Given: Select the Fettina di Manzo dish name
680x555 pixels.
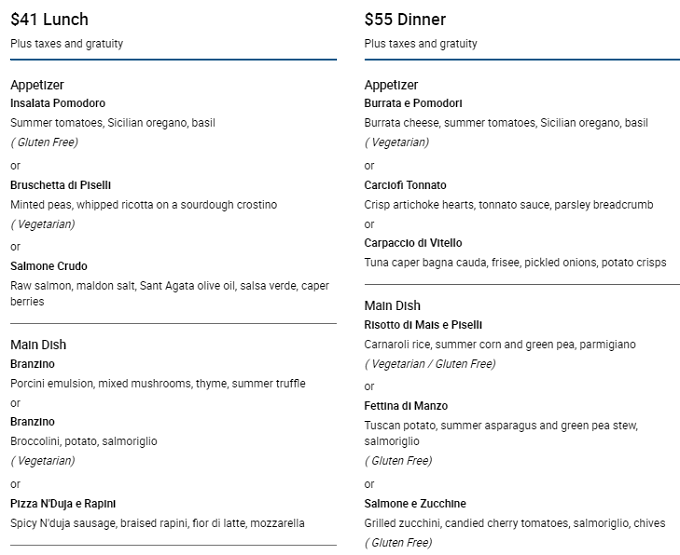Looking at the screenshot, I should click(x=406, y=406).
